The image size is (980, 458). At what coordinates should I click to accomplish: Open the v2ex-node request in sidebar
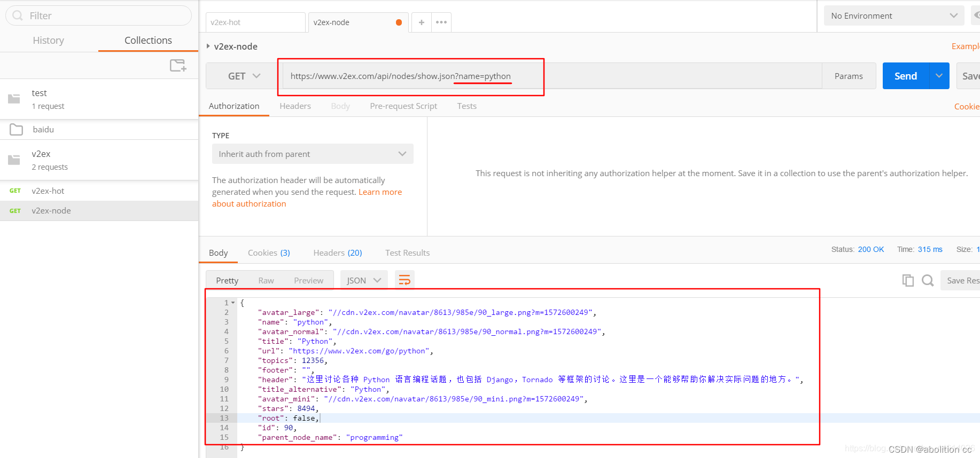pyautogui.click(x=99, y=211)
